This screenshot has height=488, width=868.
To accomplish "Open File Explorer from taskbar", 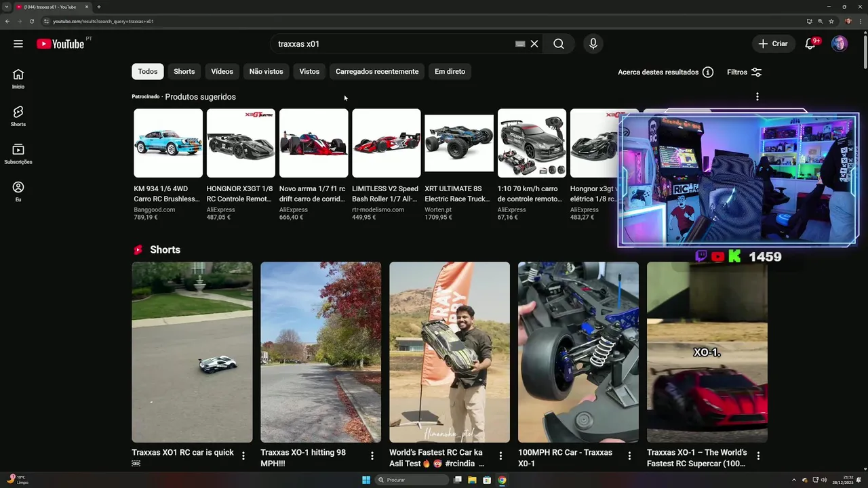I will pyautogui.click(x=472, y=480).
